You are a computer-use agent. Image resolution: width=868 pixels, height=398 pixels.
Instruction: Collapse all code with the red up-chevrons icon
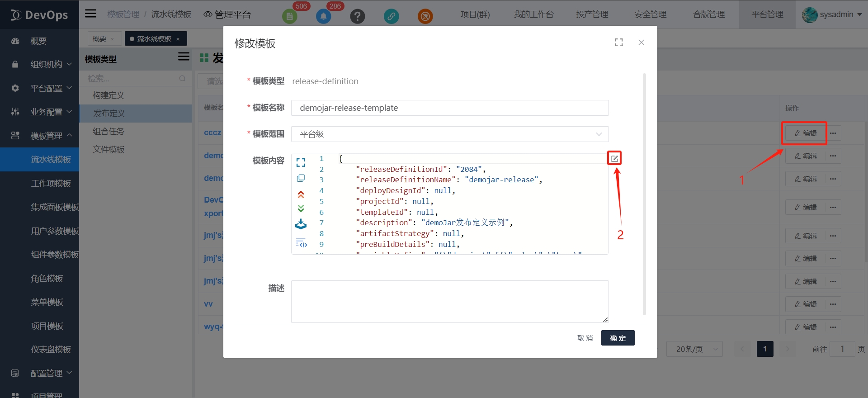tap(301, 194)
